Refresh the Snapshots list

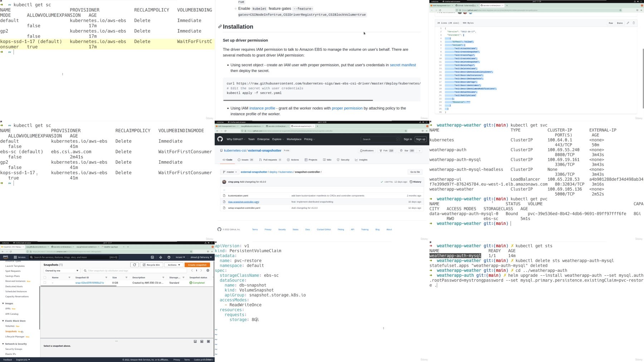tap(135, 265)
